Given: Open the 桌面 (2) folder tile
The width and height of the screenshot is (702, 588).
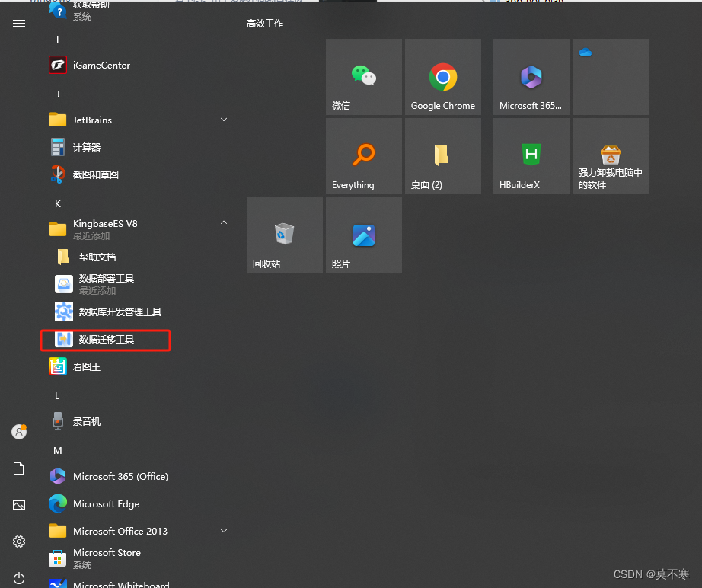Looking at the screenshot, I should (x=443, y=156).
